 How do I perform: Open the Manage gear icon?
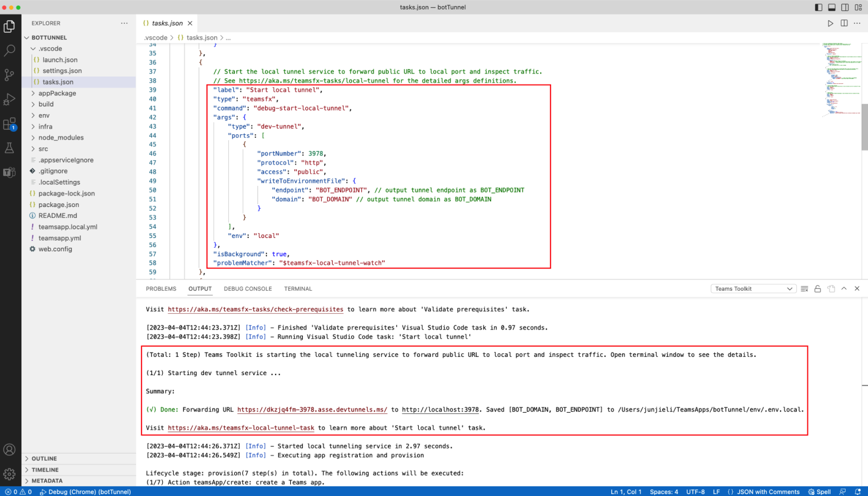(x=9, y=474)
